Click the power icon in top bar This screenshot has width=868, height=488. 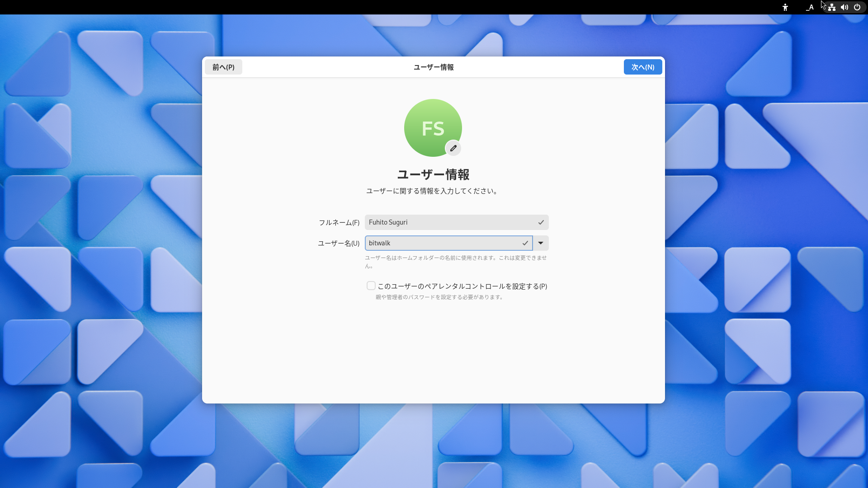click(857, 7)
